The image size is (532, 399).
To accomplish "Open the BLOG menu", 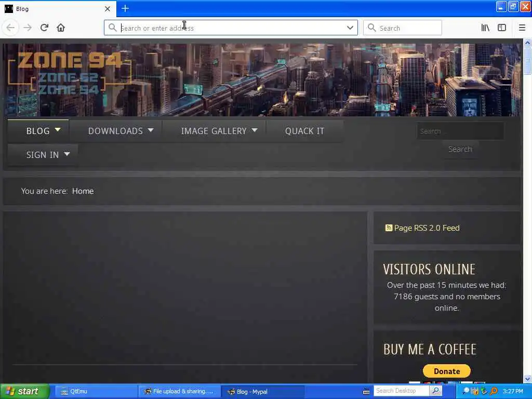I will (38, 131).
